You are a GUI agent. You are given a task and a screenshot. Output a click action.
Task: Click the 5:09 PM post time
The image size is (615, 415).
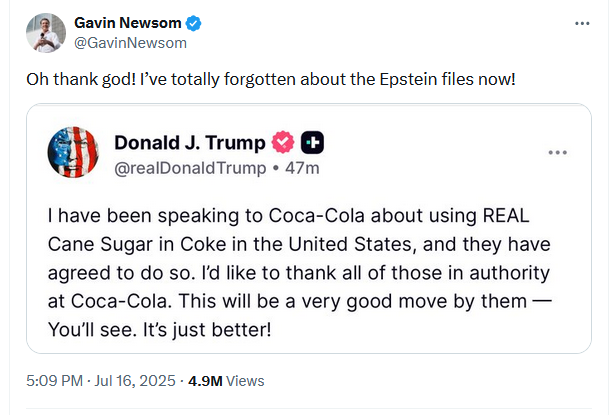coord(59,380)
